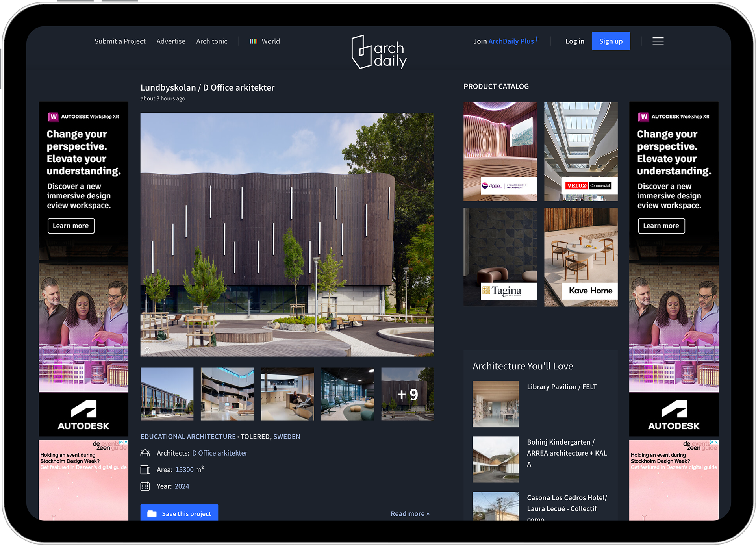Click the Autodesk logo in right ad
This screenshot has height=545, width=756.
pos(674,415)
